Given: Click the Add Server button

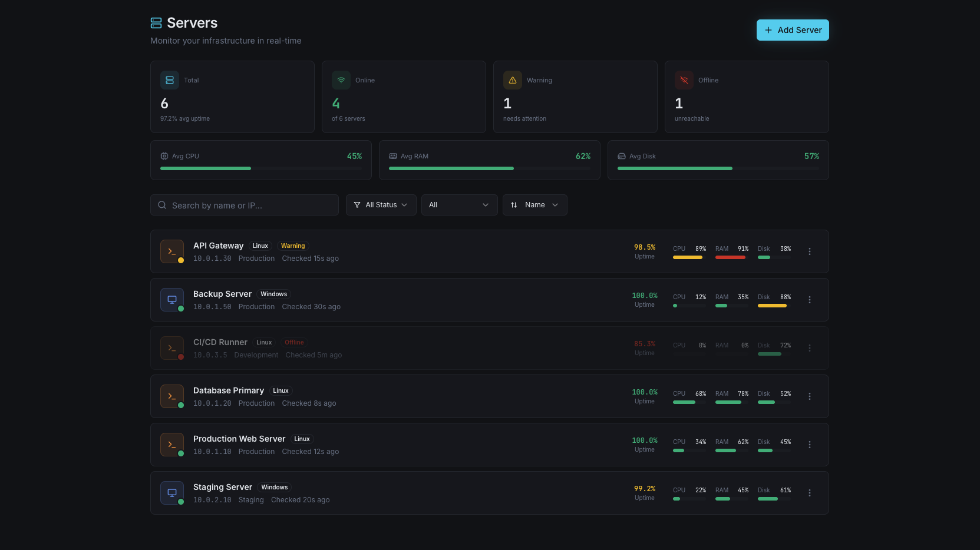Looking at the screenshot, I should 792,30.
